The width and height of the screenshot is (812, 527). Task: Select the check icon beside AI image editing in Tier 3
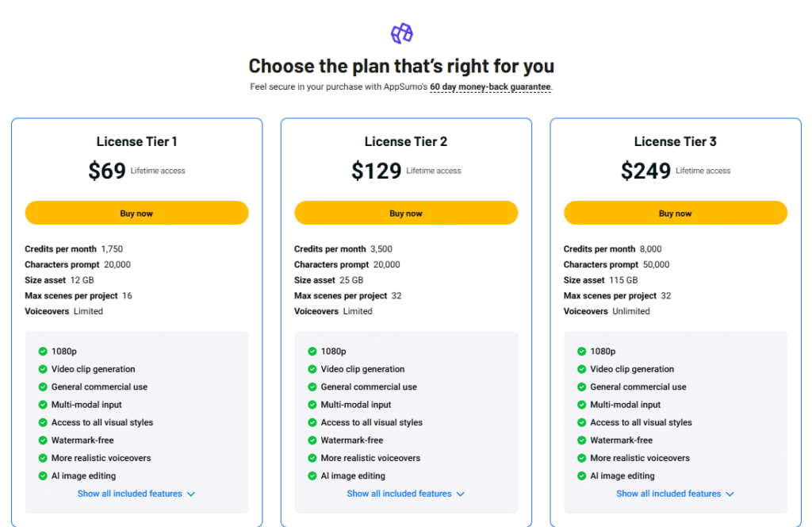tap(580, 475)
